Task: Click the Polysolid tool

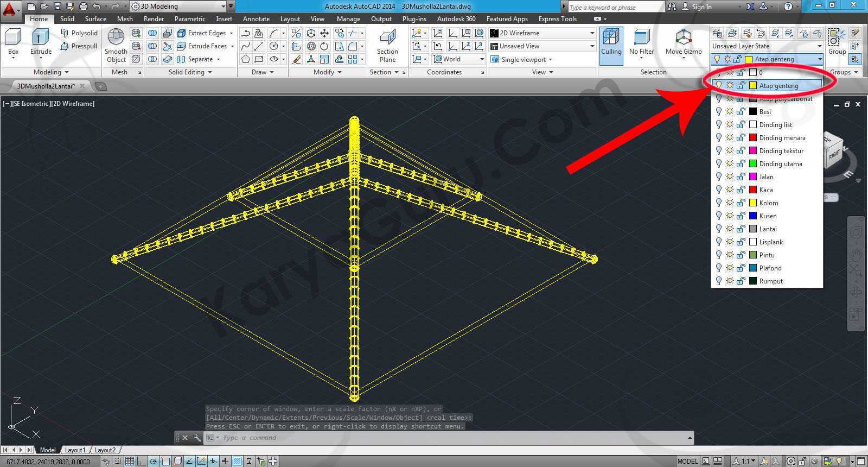Action: point(79,33)
